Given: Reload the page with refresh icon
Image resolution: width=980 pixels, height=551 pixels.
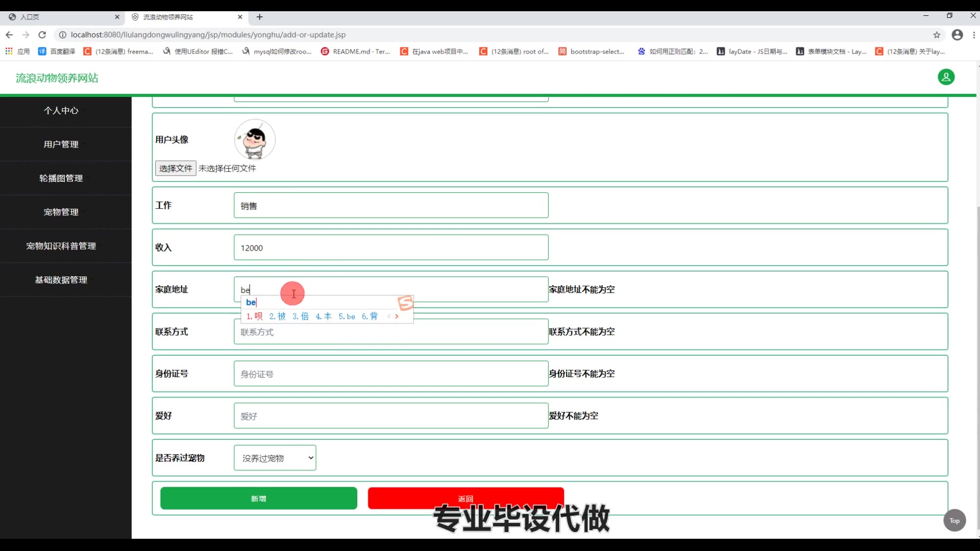Looking at the screenshot, I should point(42,35).
